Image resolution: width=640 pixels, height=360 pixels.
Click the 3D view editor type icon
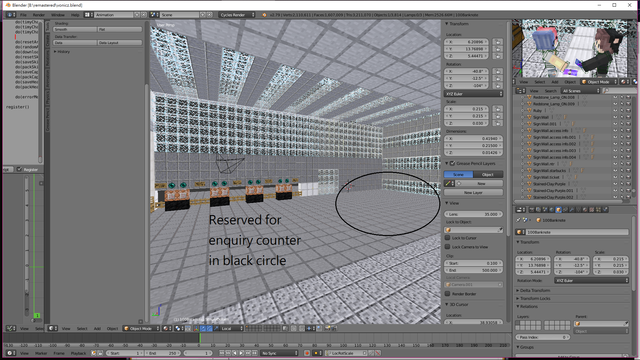[x=53, y=328]
